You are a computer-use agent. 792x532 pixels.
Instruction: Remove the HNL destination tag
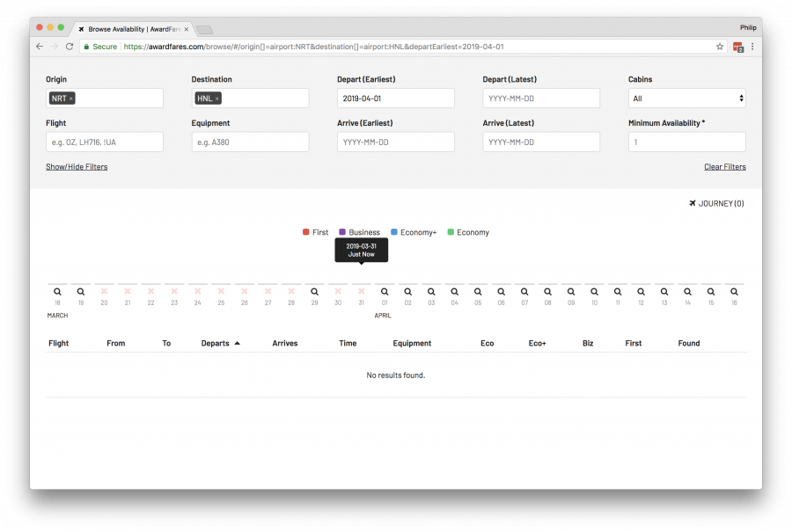point(217,98)
